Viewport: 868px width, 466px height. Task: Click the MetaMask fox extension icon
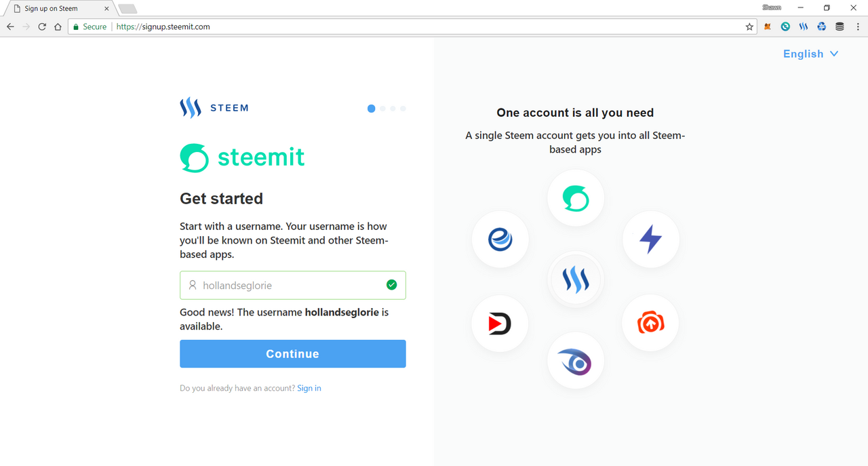point(768,27)
